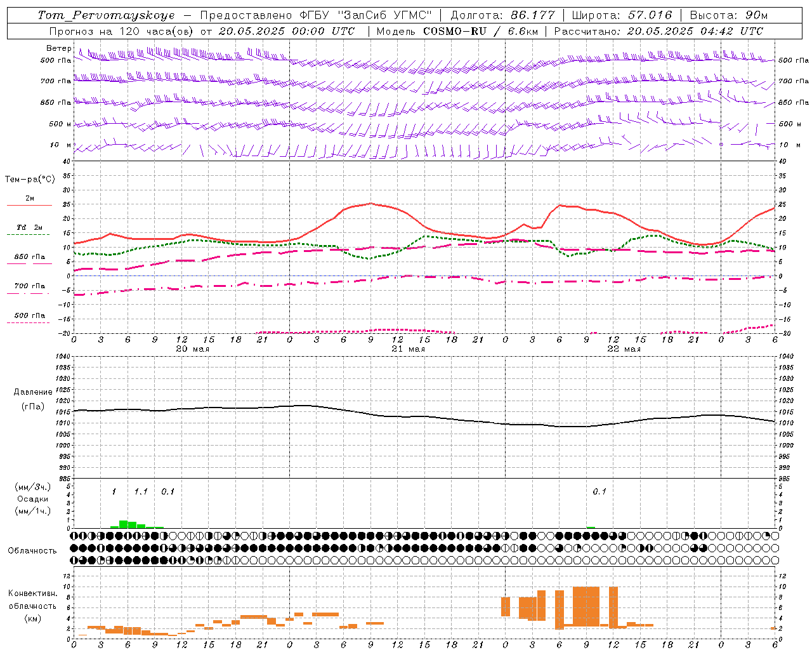Click the (мм/1ч.) hourly precipitation unit
The height and width of the screenshot is (650, 812).
pyautogui.click(x=32, y=511)
